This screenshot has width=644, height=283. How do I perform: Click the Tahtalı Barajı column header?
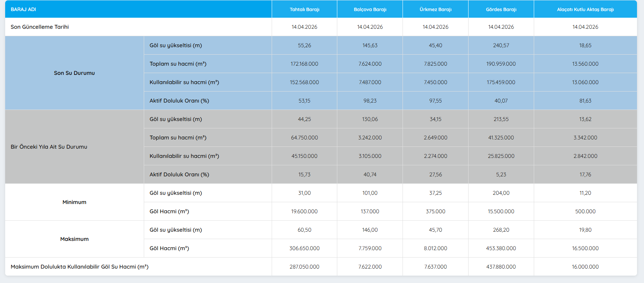point(304,9)
